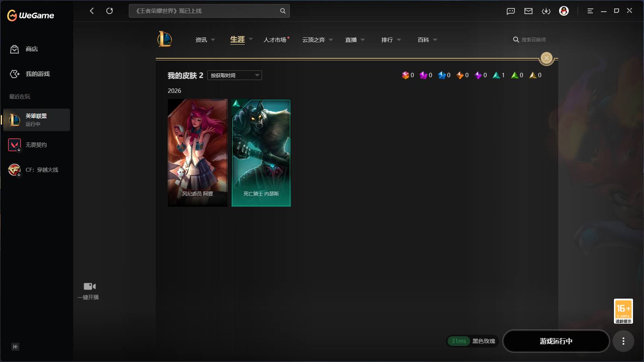
Task: Toggle the teal triangle rarity filter showing 1
Action: (496, 75)
